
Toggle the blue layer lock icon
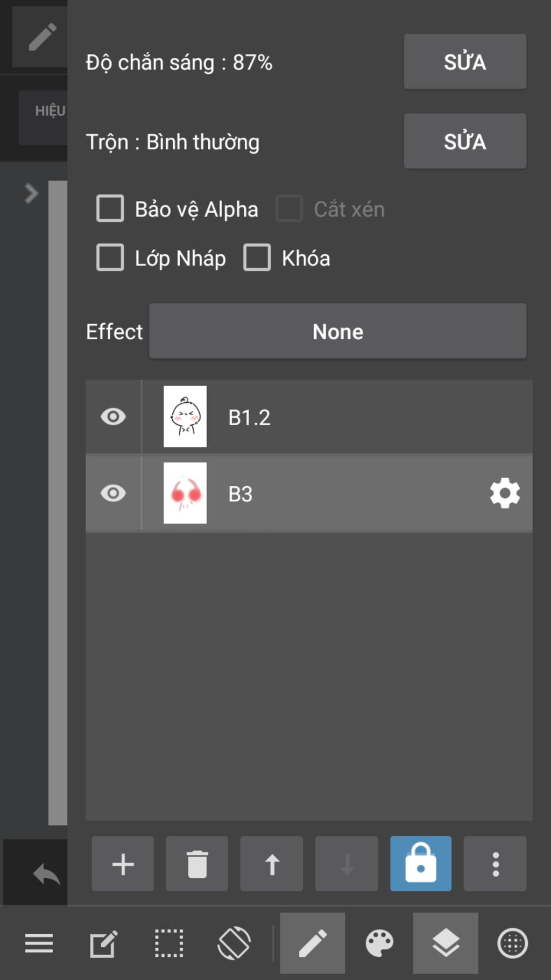[x=421, y=864]
